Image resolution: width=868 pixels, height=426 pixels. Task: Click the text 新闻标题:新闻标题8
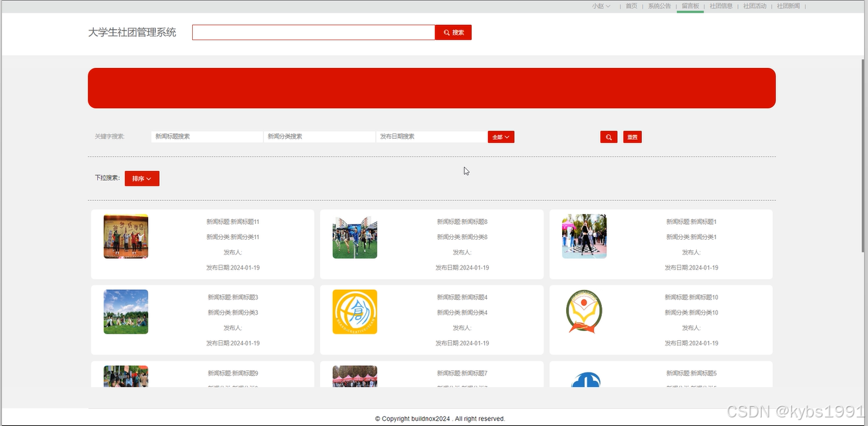(462, 222)
